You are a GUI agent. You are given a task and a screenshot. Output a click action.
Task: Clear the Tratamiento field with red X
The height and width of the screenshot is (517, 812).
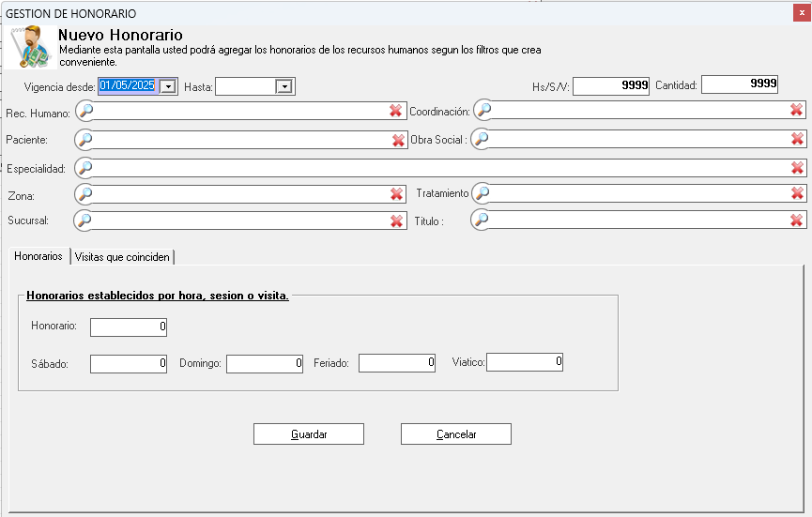(797, 193)
